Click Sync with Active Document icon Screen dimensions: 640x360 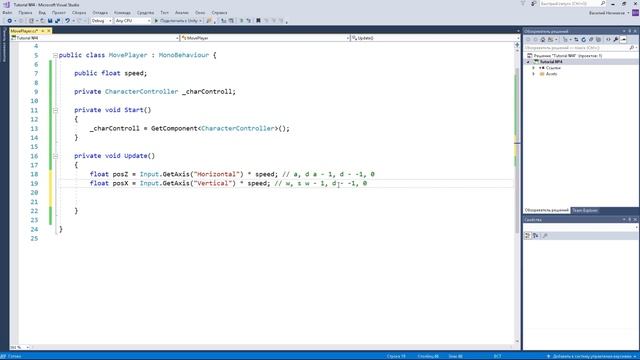[x=576, y=40]
